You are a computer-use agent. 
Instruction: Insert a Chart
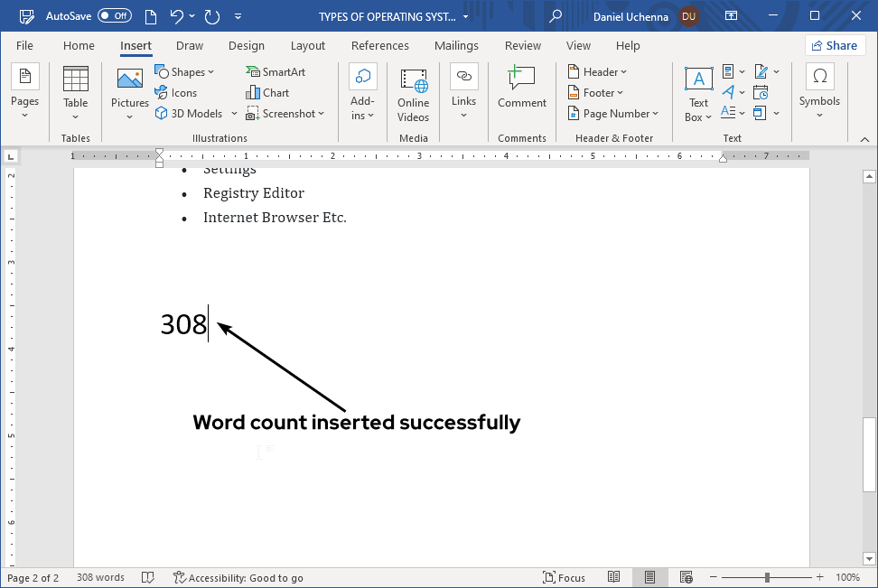(x=267, y=92)
